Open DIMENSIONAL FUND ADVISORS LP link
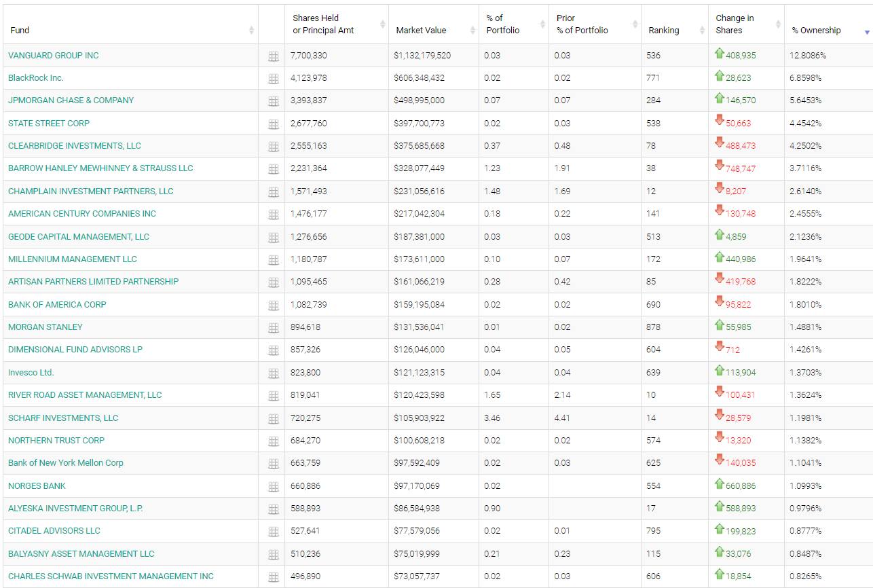 pos(75,350)
